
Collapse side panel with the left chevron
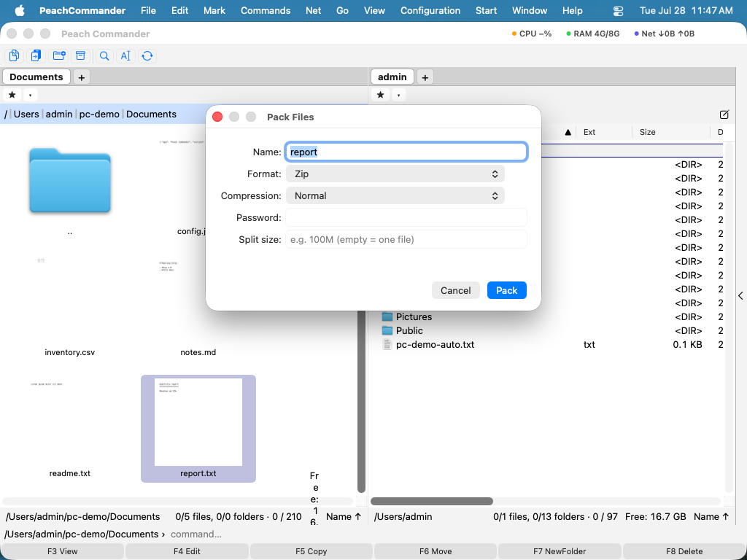pos(740,296)
